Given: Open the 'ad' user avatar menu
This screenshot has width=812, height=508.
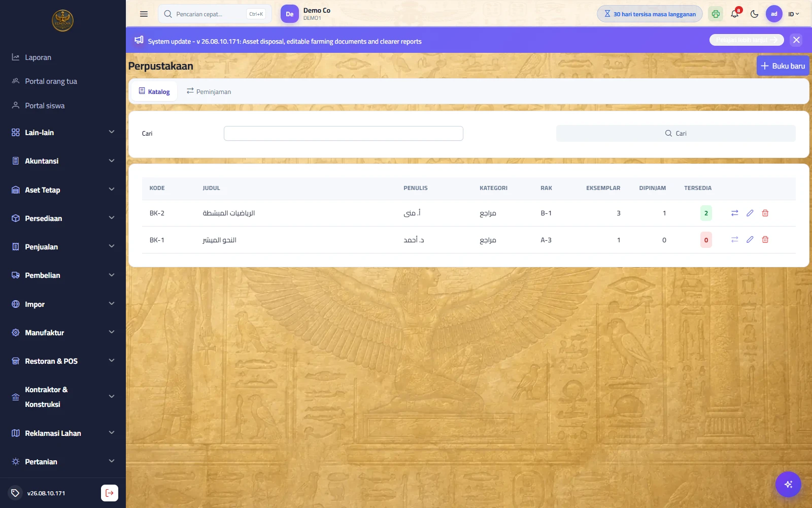Looking at the screenshot, I should 774,14.
